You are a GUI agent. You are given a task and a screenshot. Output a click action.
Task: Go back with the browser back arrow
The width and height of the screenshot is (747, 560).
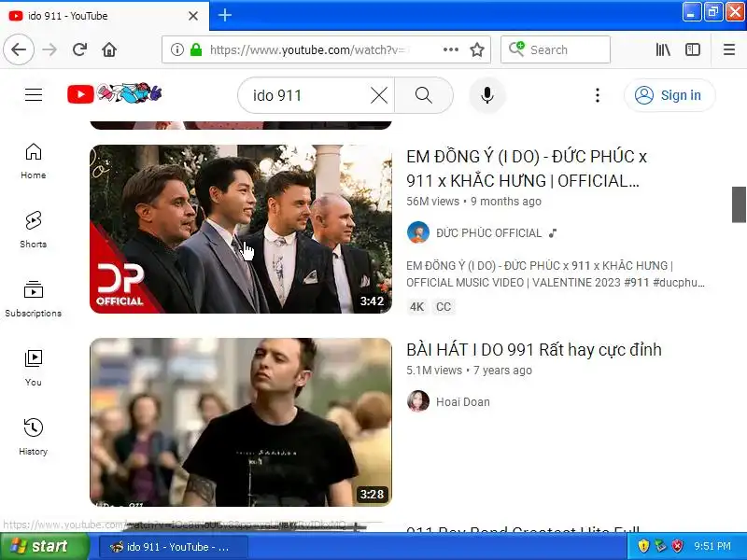click(19, 49)
